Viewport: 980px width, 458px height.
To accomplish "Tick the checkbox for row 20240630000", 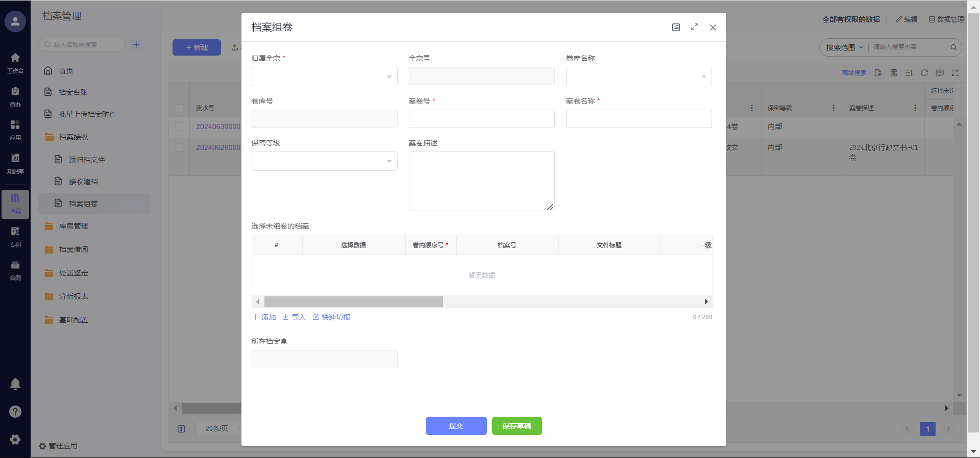I will point(179,126).
